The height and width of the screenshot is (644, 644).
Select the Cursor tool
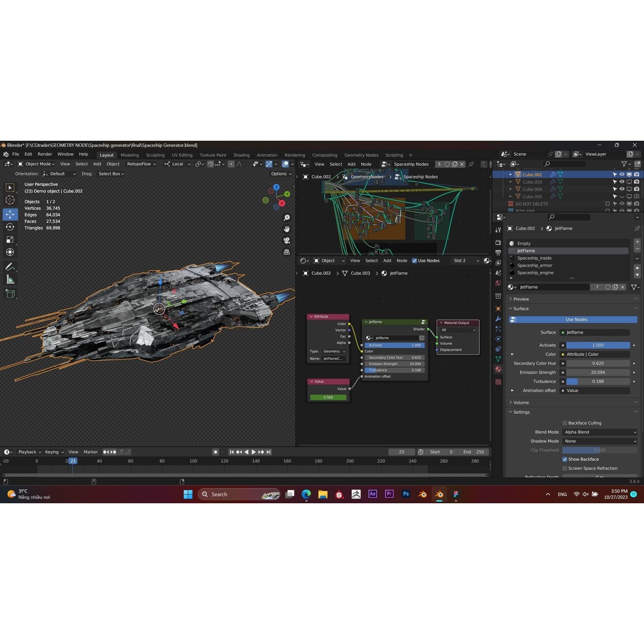pos(10,200)
